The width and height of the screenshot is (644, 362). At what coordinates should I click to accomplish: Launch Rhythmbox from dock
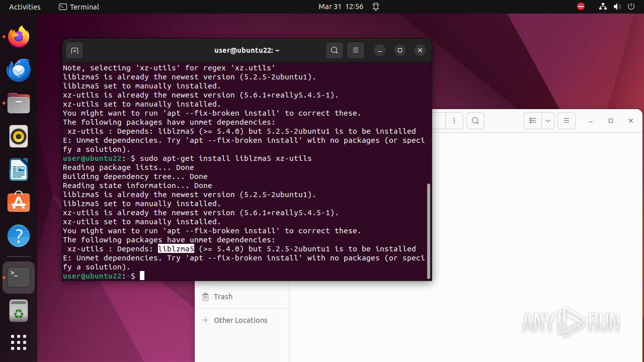(19, 136)
